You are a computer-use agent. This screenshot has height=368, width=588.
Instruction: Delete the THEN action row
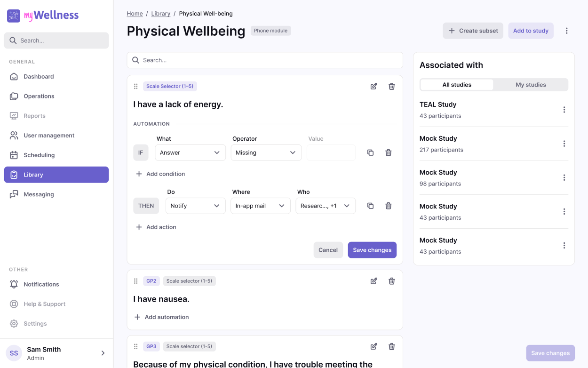pos(388,206)
